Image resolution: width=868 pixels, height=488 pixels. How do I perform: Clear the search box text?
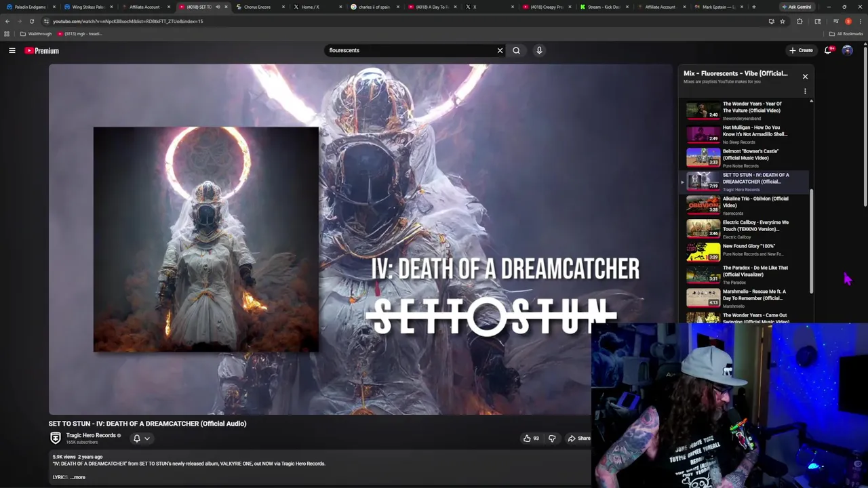click(500, 50)
